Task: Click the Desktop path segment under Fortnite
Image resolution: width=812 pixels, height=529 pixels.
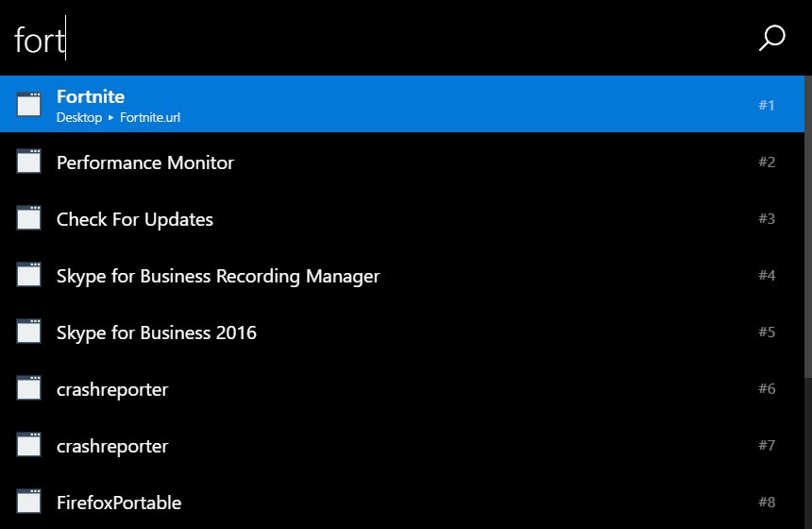Action: 79,118
